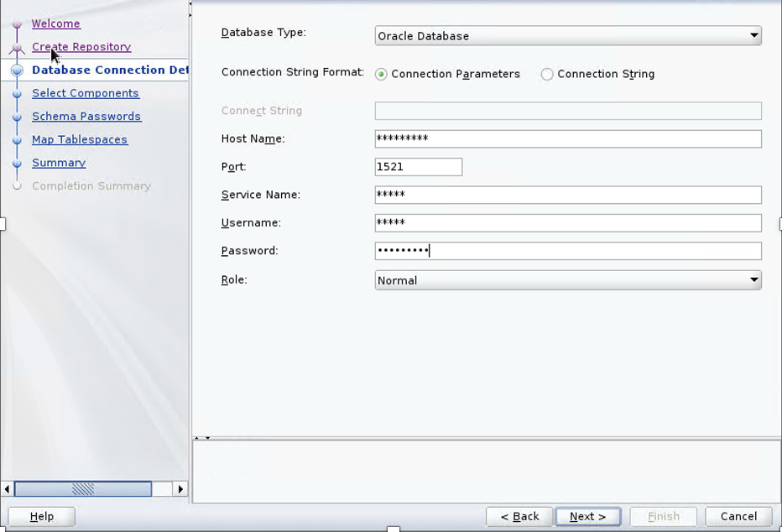This screenshot has height=532, width=782.
Task: Open Help for this wizard
Action: point(42,516)
